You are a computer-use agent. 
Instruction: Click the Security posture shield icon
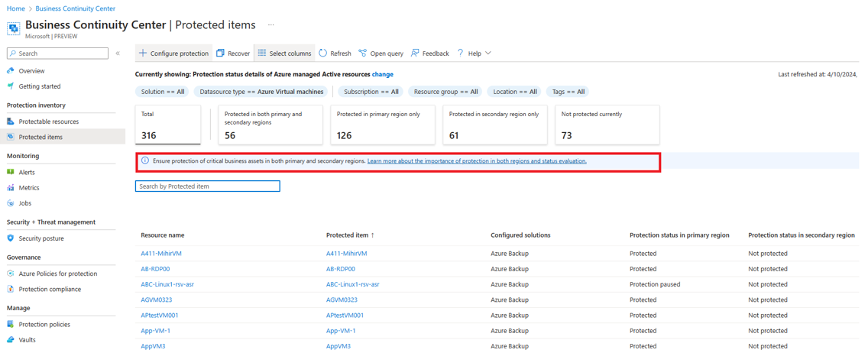[11, 238]
